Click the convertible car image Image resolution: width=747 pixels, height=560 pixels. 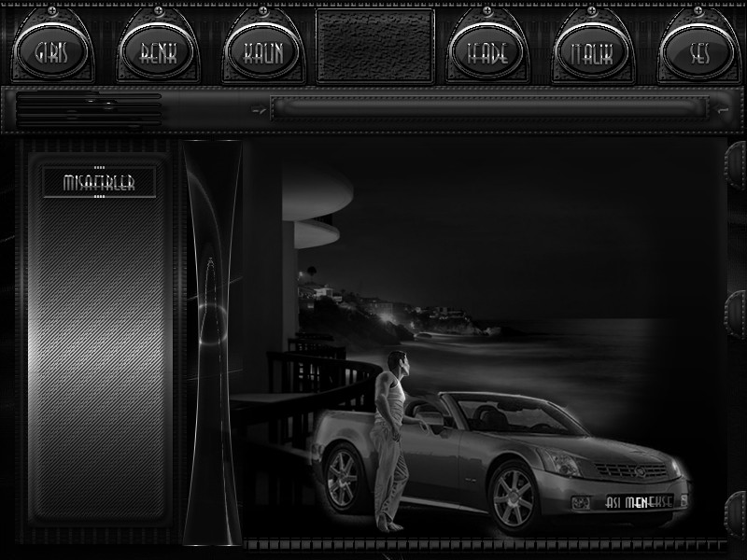coord(504,457)
